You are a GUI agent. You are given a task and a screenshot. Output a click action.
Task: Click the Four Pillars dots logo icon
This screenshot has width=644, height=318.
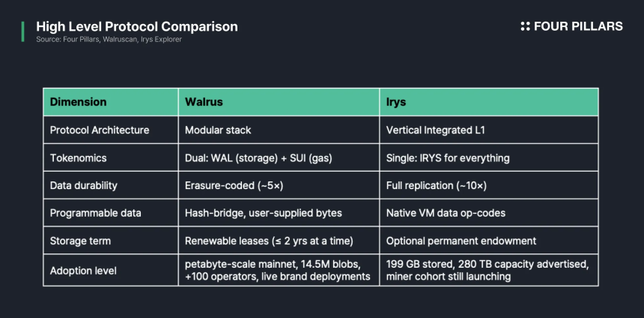[x=525, y=26]
